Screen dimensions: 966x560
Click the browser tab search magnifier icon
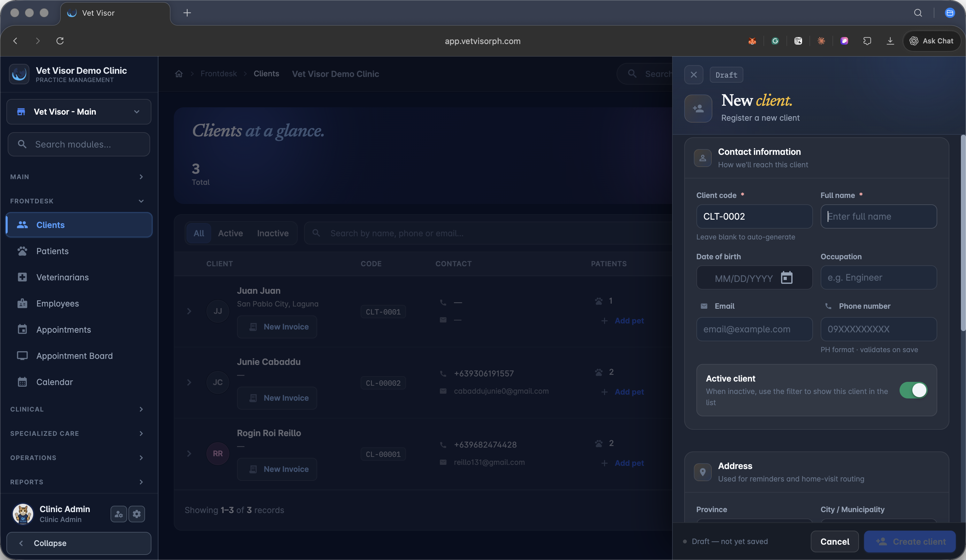(918, 13)
